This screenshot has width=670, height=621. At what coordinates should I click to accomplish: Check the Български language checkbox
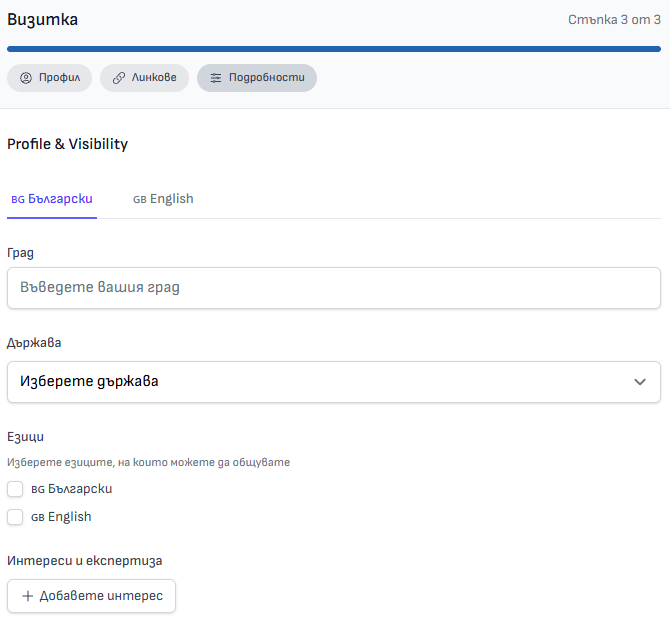[x=15, y=489]
